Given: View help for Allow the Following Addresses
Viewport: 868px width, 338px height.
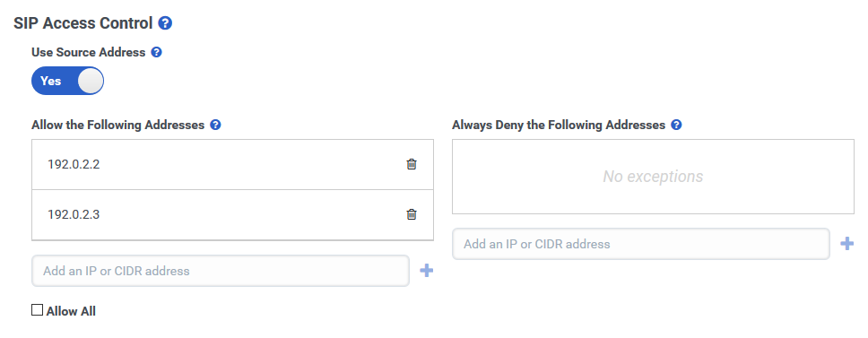Looking at the screenshot, I should click(x=216, y=125).
